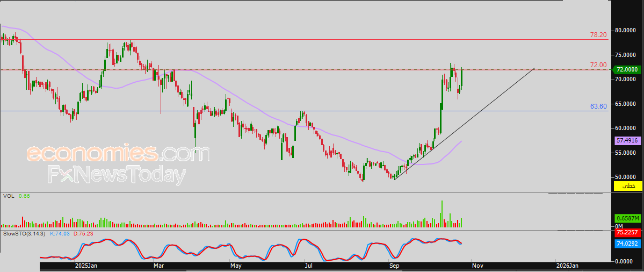Click the D:75.23 stochastic value
Screen dimensions: 644x272
(x=82, y=234)
